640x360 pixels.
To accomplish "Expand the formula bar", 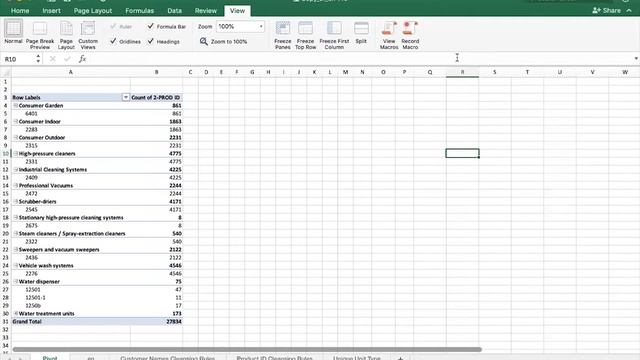I will pyautogui.click(x=636, y=59).
